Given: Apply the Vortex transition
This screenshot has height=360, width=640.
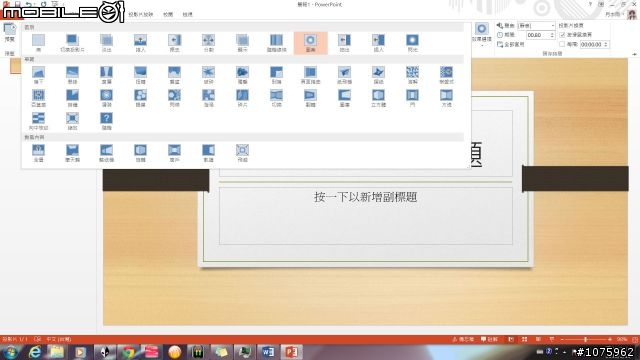Looking at the screenshot, I should click(209, 98).
